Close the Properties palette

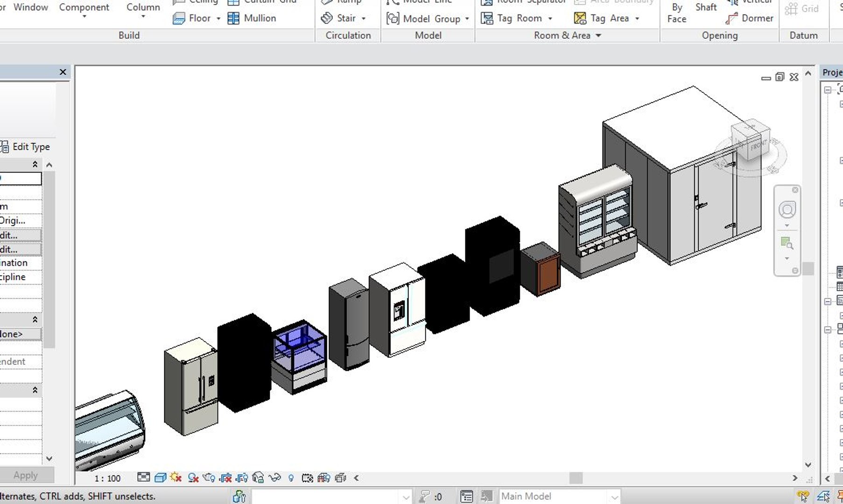coord(63,72)
